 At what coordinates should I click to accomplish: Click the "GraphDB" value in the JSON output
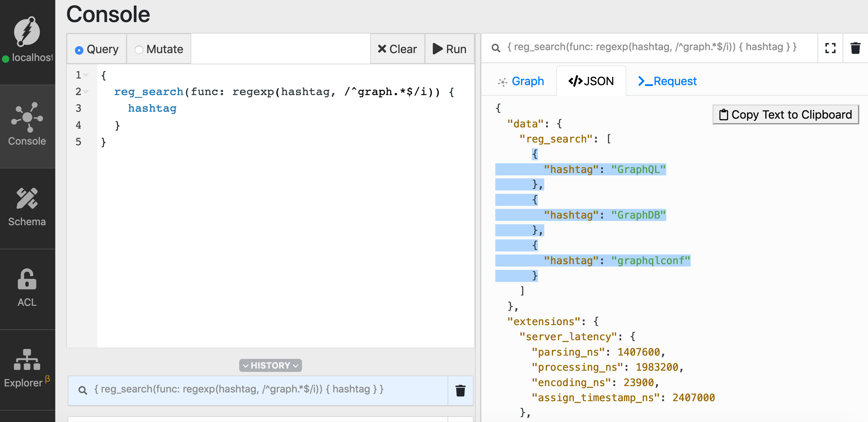tap(638, 215)
